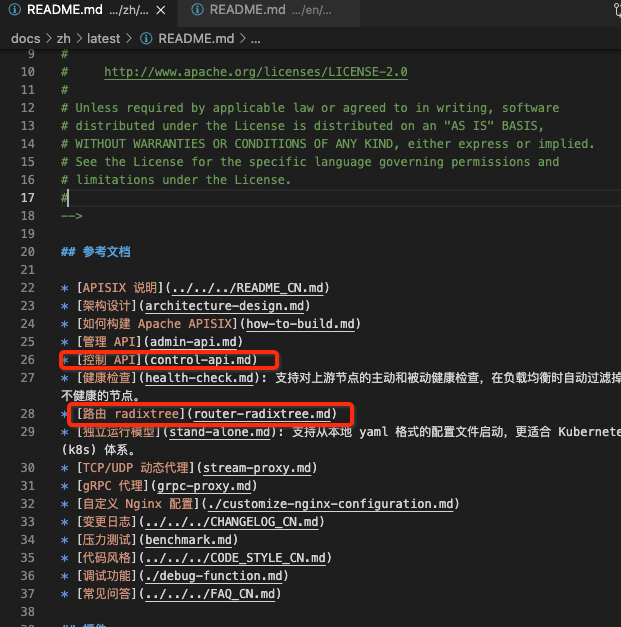Click the '## 参考文档' heading text
Image resolution: width=621 pixels, height=627 pixels.
pyautogui.click(x=96, y=252)
